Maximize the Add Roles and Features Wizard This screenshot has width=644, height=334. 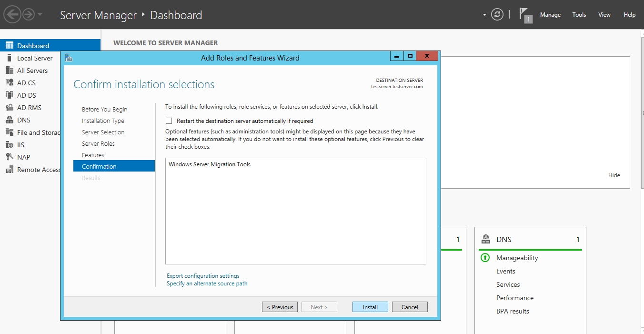tap(410, 56)
